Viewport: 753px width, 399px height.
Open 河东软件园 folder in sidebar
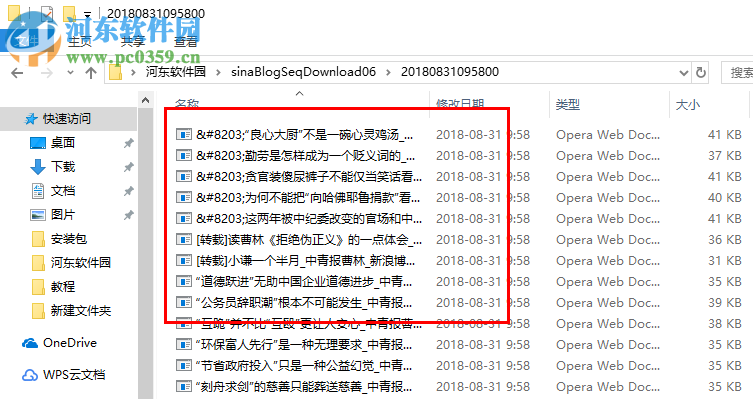pos(81,263)
